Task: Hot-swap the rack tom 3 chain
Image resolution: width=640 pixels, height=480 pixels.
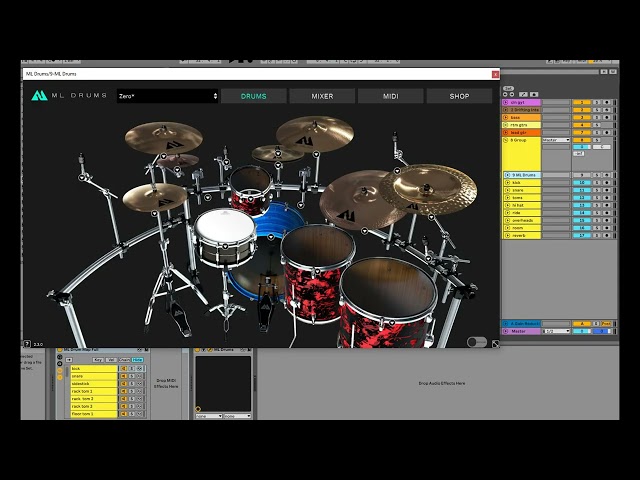Action: pos(140,407)
